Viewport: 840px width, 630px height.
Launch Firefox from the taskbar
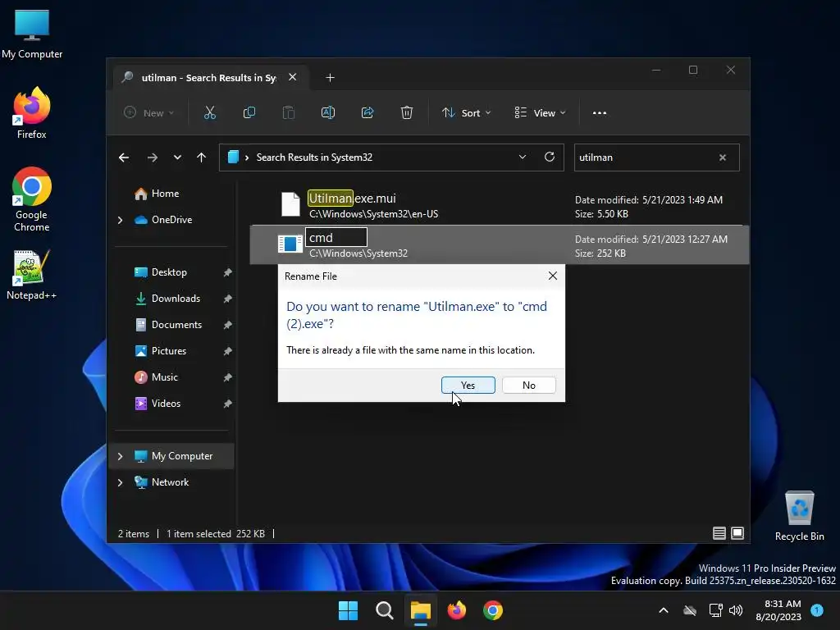(x=456, y=610)
